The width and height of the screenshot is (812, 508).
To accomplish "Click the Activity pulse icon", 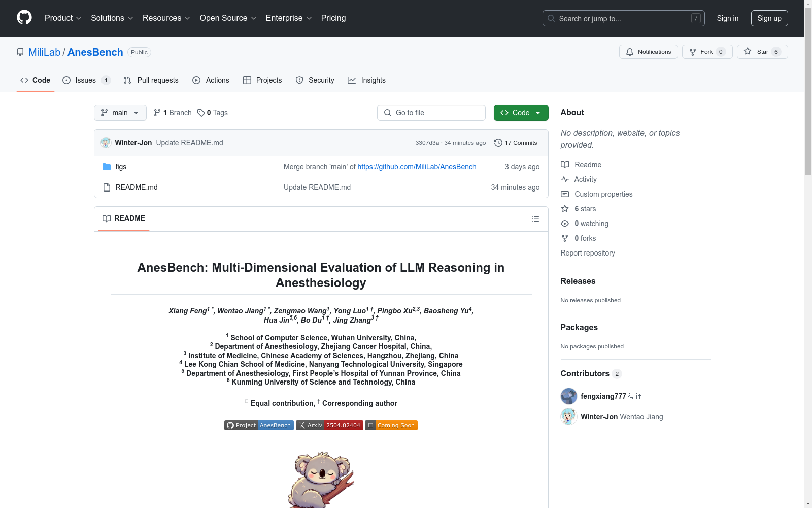I will coord(565,179).
